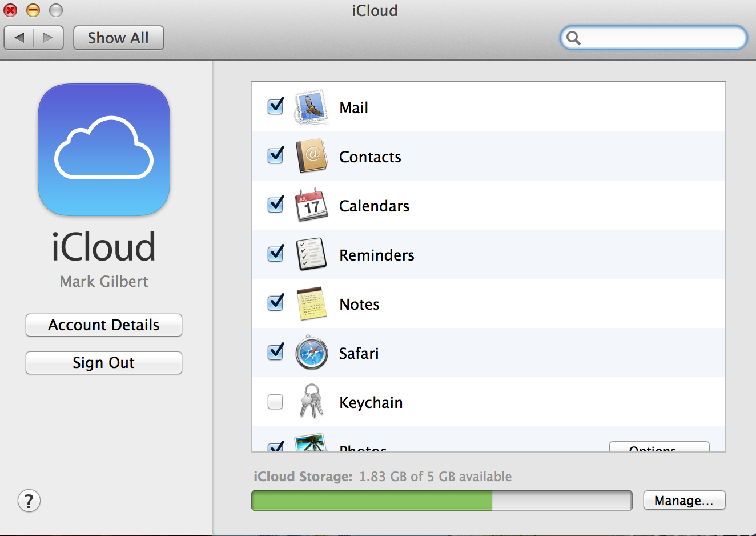Enable the Keychain checkbox
Viewport: 756px width, 536px height.
pyautogui.click(x=275, y=402)
